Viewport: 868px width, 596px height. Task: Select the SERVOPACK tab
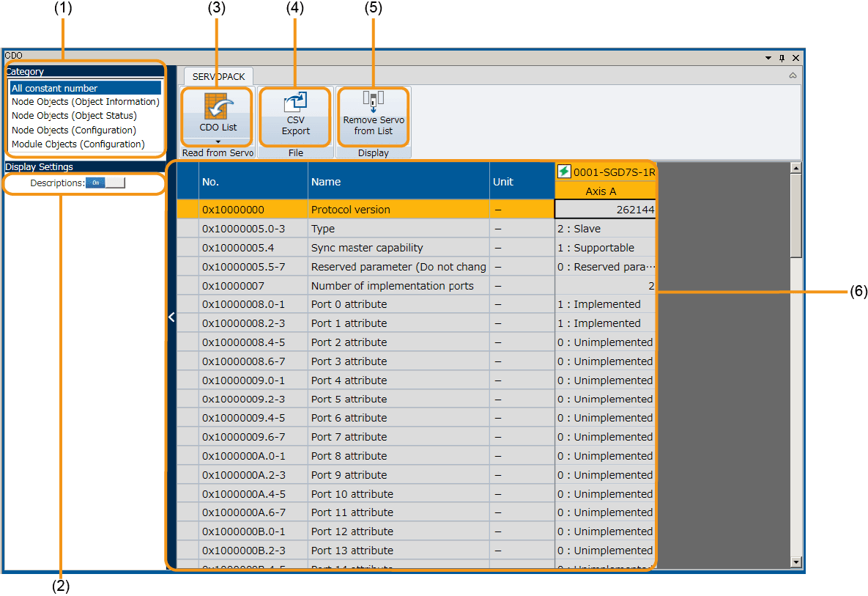click(218, 76)
